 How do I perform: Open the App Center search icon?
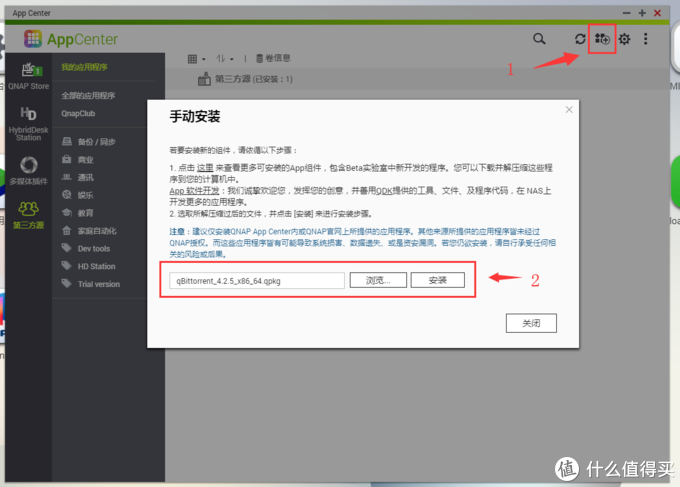pos(539,39)
